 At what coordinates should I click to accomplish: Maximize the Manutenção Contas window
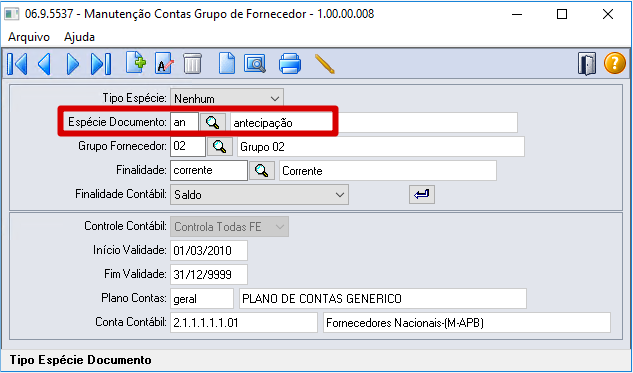(x=562, y=14)
